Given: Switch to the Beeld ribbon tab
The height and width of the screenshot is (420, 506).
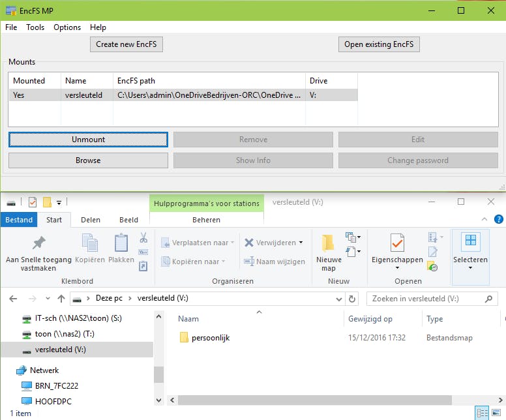Looking at the screenshot, I should [x=128, y=220].
